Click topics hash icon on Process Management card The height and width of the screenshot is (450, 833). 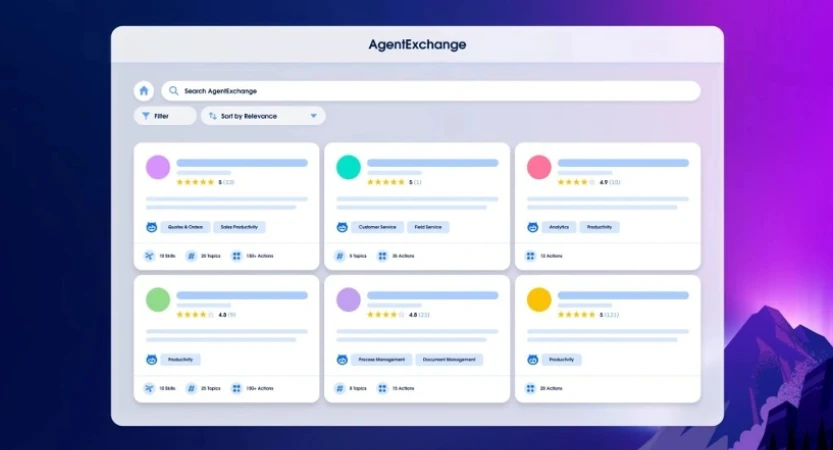340,388
